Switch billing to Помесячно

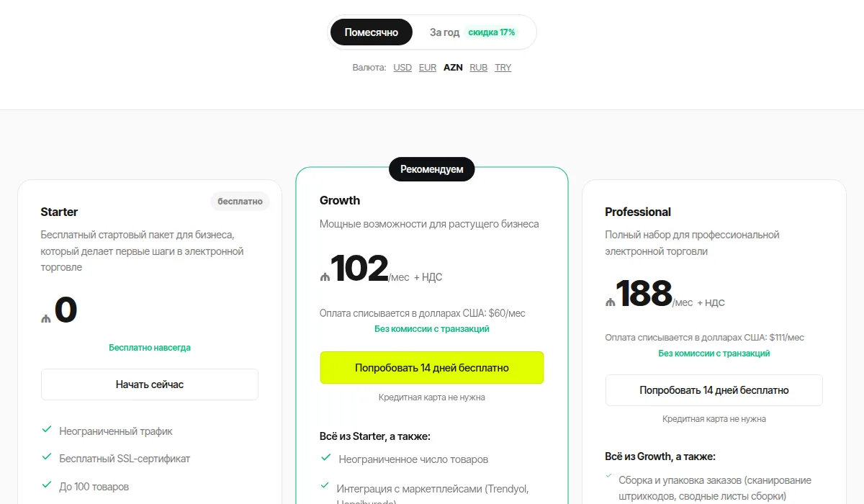click(372, 32)
